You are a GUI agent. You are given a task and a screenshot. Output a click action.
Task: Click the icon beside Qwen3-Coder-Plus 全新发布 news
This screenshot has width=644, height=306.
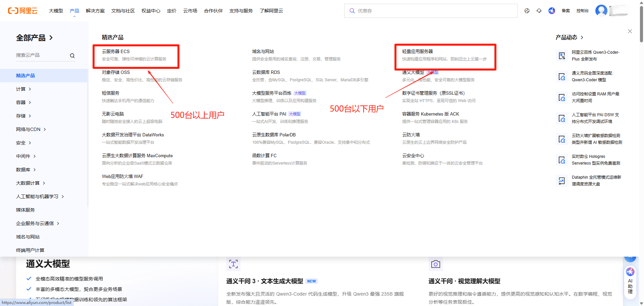[x=562, y=56]
